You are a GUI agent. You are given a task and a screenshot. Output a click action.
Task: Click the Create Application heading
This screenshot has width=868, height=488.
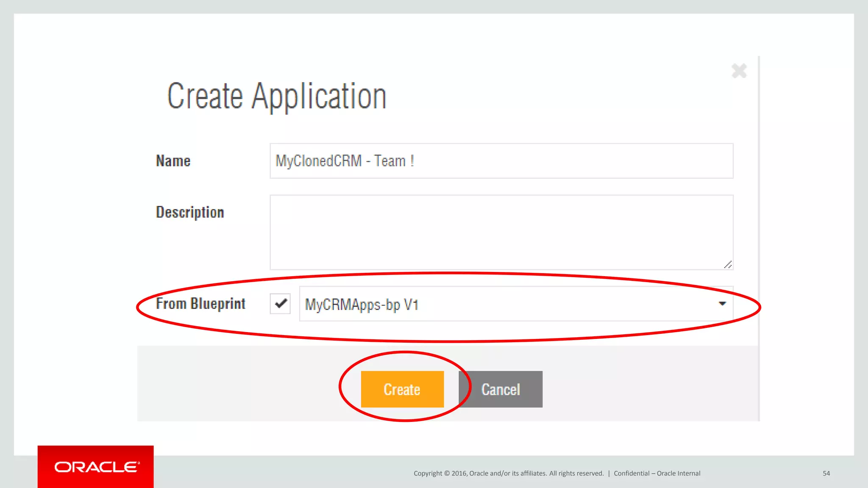[x=277, y=96]
